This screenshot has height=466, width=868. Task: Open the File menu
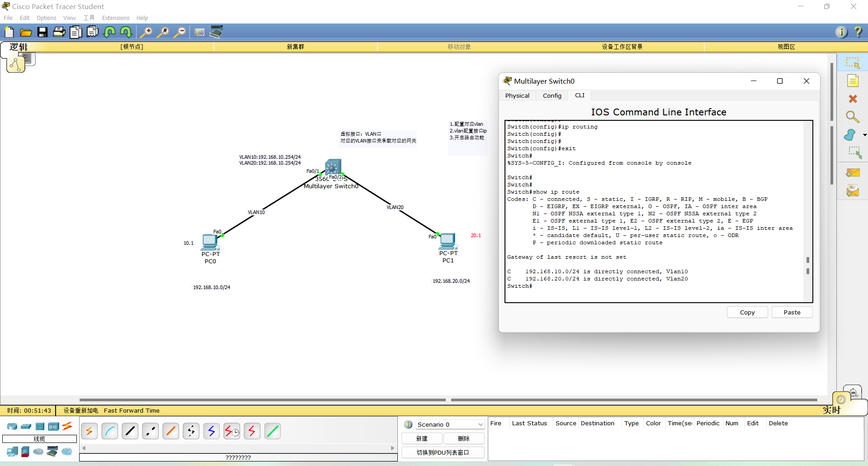8,18
